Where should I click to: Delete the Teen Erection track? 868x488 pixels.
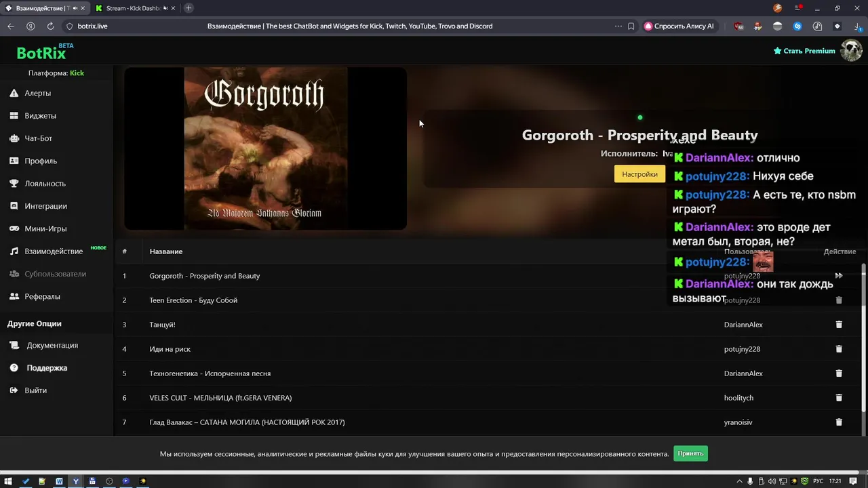[839, 300]
